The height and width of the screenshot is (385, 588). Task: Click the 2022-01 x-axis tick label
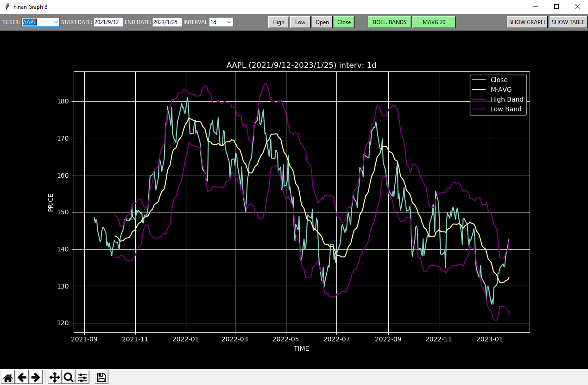point(186,339)
